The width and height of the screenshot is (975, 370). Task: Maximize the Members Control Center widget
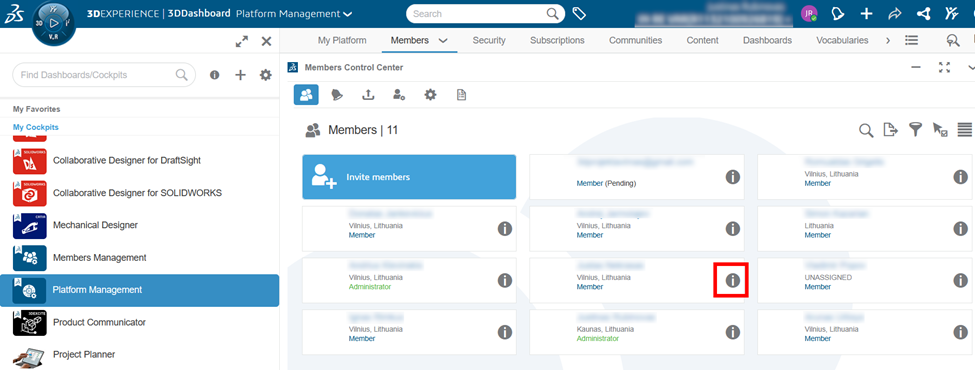pos(945,67)
